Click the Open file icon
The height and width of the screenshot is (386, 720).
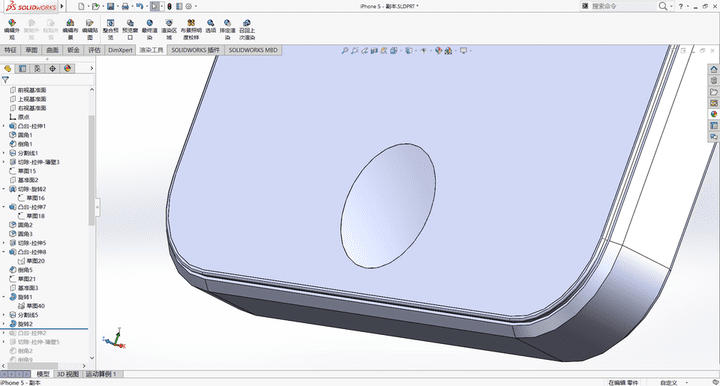pyautogui.click(x=96, y=6)
